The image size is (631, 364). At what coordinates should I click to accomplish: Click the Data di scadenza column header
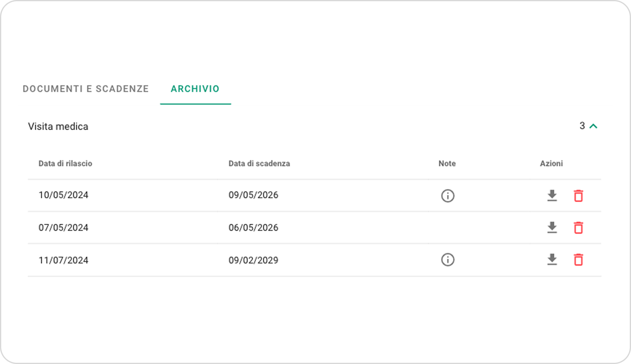pyautogui.click(x=259, y=163)
